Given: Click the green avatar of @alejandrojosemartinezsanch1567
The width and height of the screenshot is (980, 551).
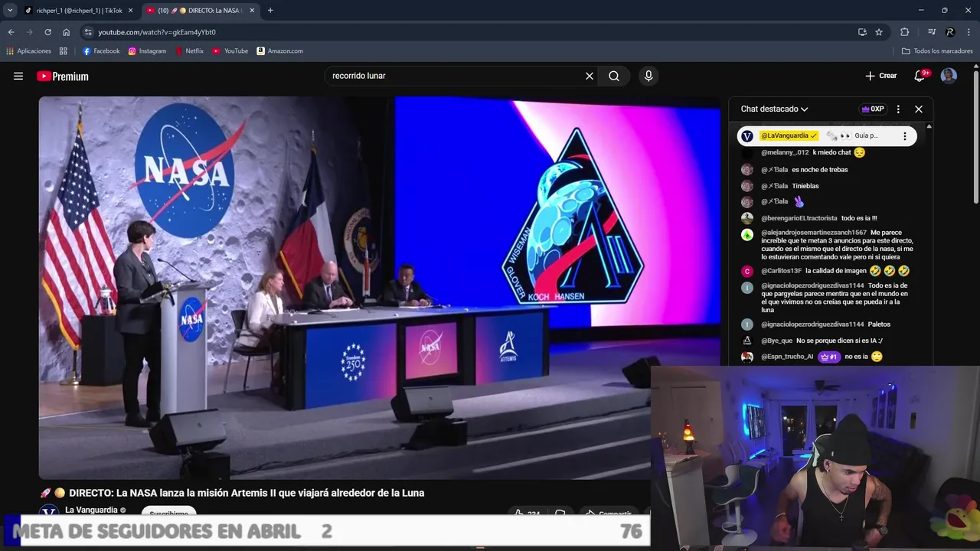Looking at the screenshot, I should point(747,235).
